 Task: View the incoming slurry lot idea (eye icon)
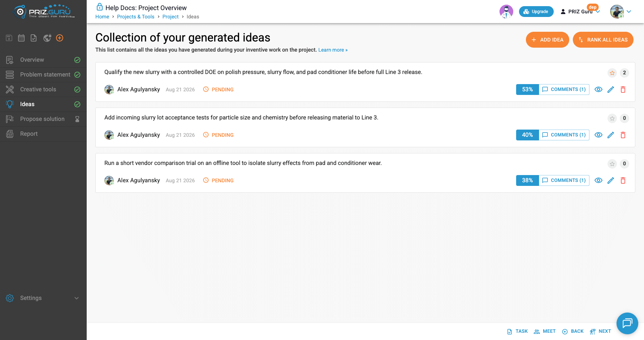(x=598, y=135)
